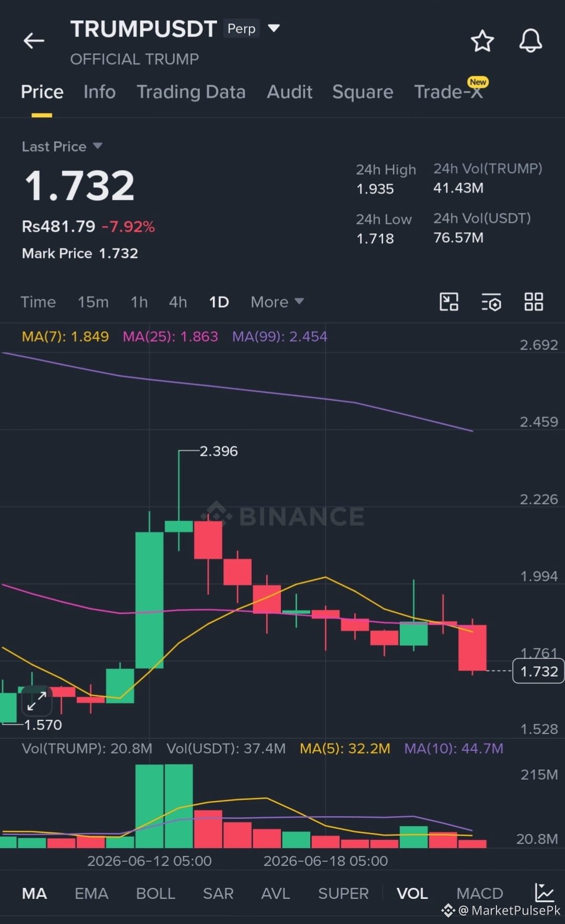Image resolution: width=565 pixels, height=924 pixels.
Task: Open the Square tab
Action: 363,92
